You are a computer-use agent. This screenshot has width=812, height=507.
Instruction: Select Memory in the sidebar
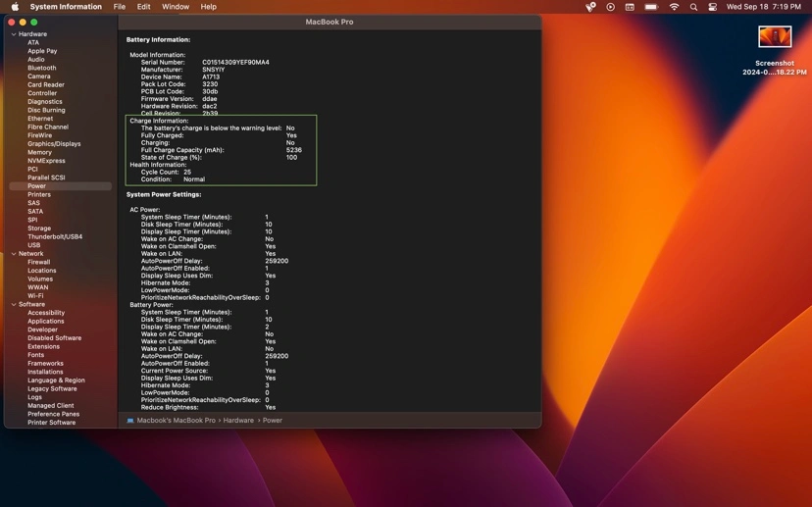pos(39,152)
